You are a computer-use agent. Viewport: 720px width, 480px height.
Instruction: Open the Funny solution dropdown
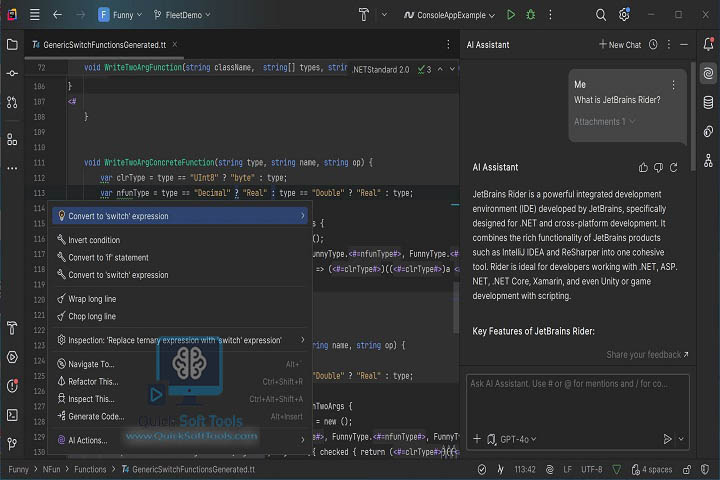(x=120, y=15)
